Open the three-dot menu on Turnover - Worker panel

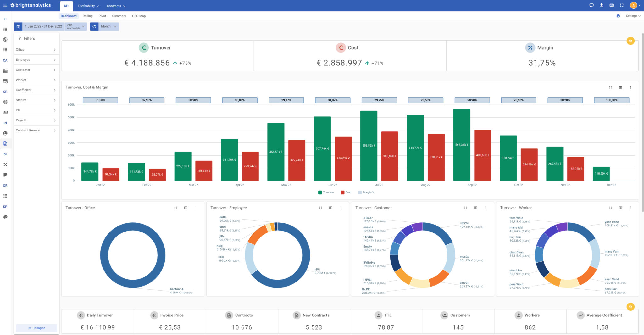click(x=630, y=208)
